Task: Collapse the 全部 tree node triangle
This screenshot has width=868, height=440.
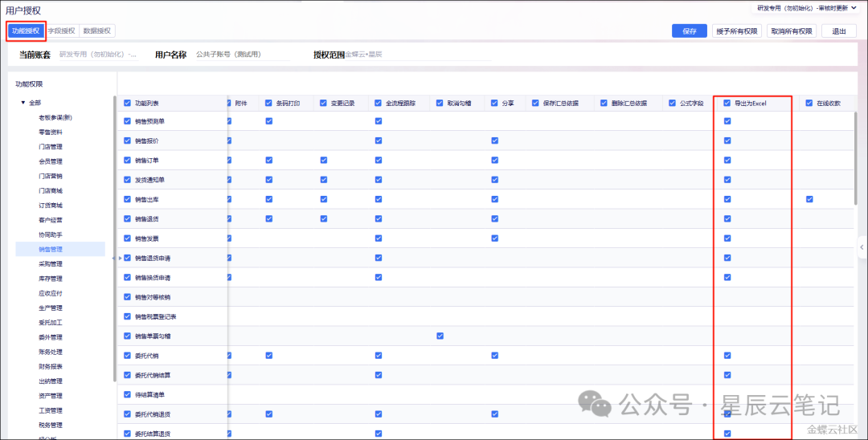Action: (x=23, y=103)
